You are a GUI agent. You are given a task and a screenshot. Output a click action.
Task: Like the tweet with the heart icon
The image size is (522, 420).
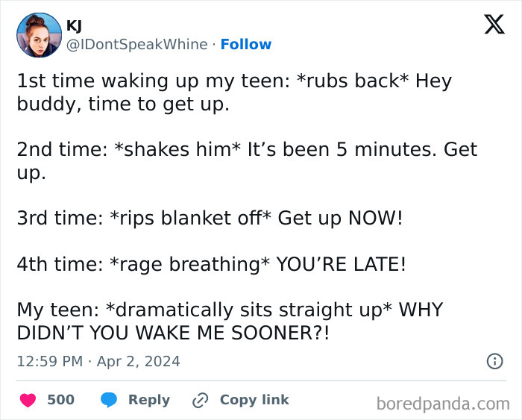tap(28, 400)
